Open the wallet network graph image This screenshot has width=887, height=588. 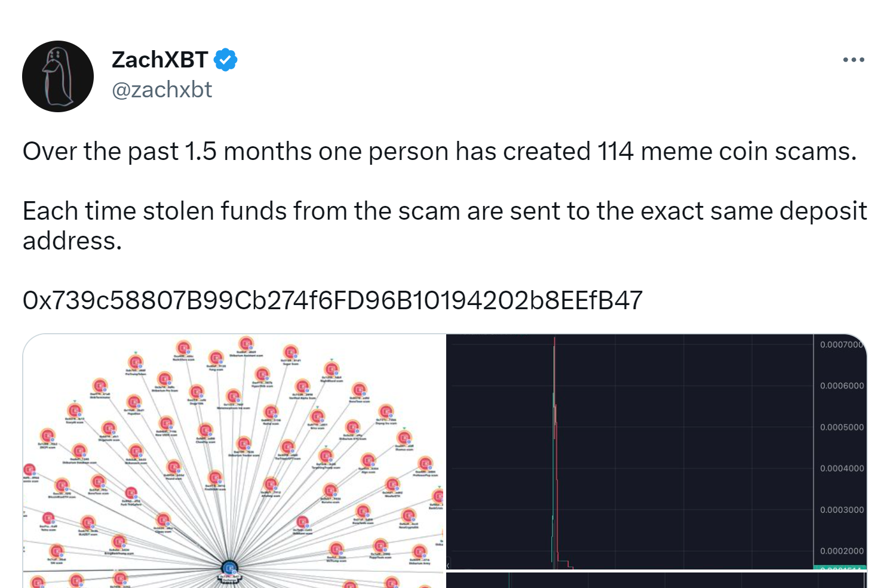234,461
